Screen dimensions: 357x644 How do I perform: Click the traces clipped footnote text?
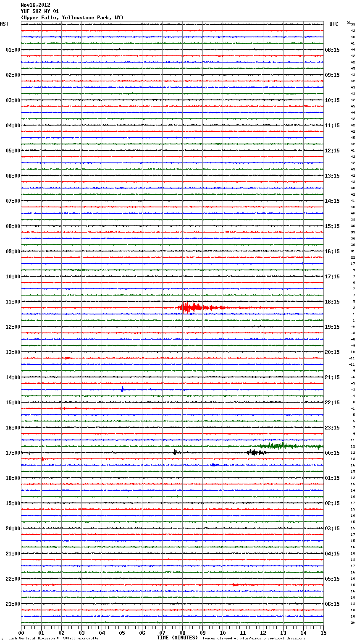pyautogui.click(x=254, y=638)
